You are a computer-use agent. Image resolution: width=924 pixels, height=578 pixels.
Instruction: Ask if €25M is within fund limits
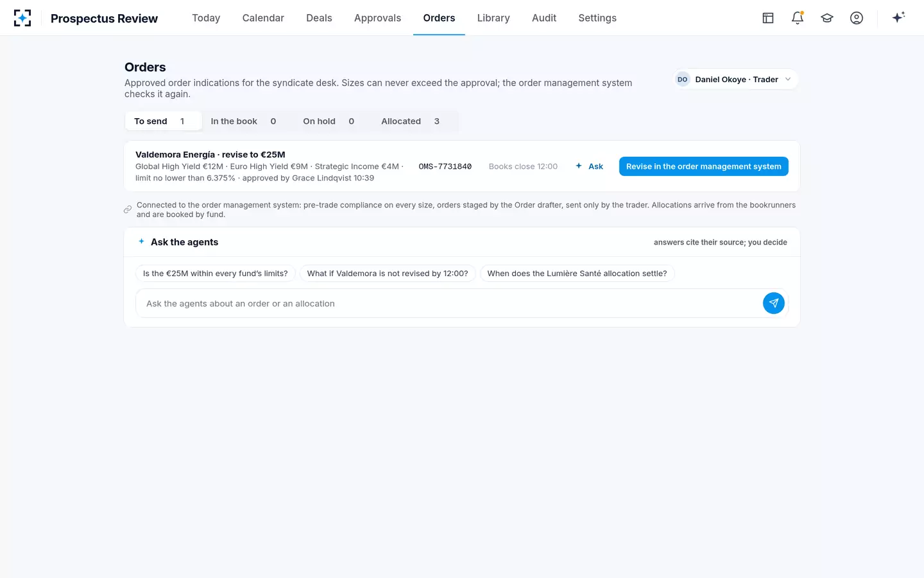point(216,274)
